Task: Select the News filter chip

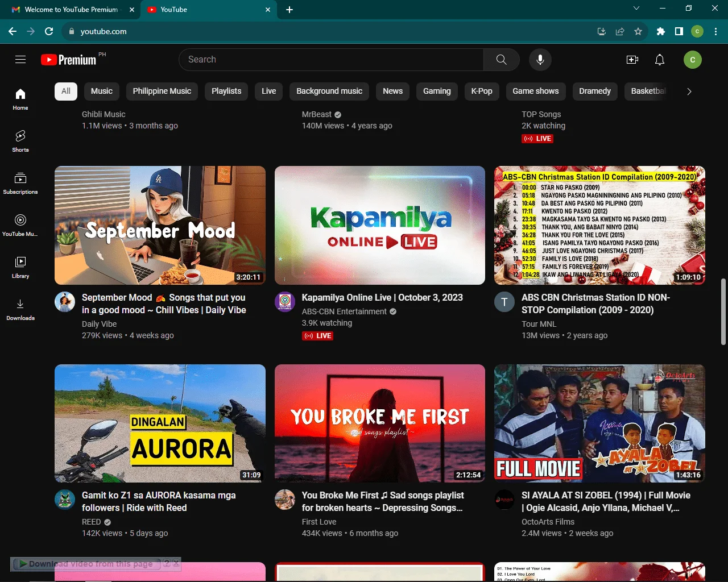Action: pyautogui.click(x=392, y=91)
